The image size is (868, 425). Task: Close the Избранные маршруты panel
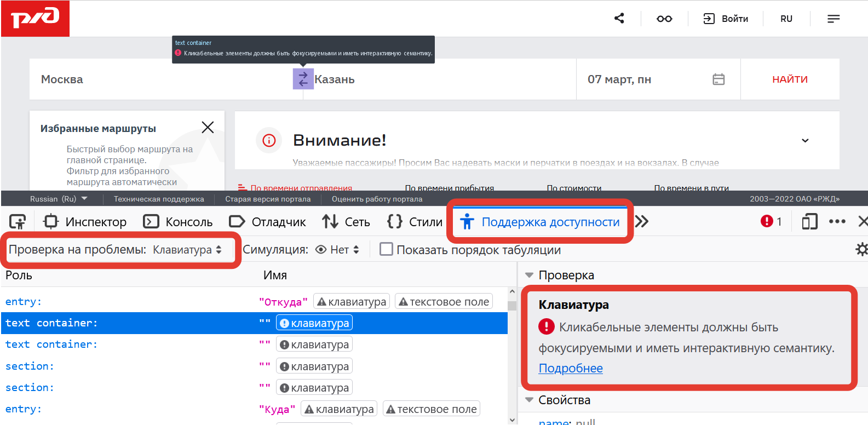[x=208, y=128]
